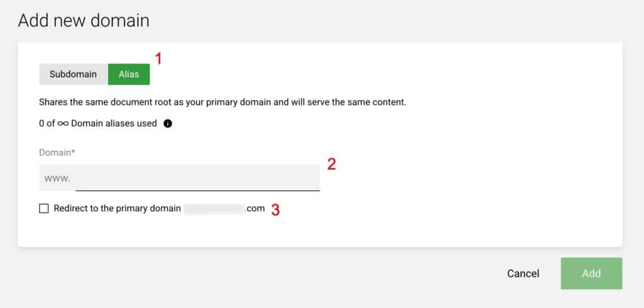The width and height of the screenshot is (644, 308).
Task: Click the 'Redirect to the primary domain' label text
Action: click(117, 208)
